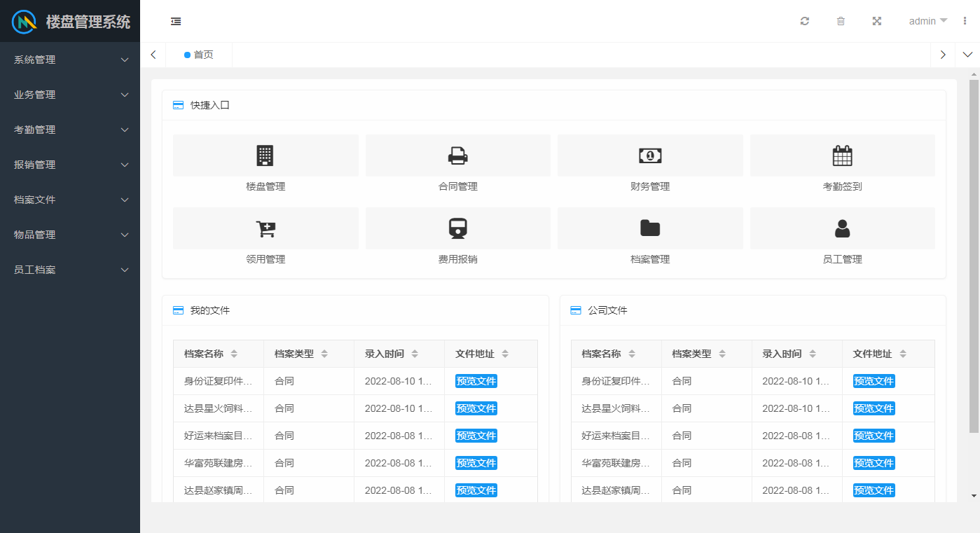Open the 合同管理 printer shortcut icon

pyautogui.click(x=457, y=155)
